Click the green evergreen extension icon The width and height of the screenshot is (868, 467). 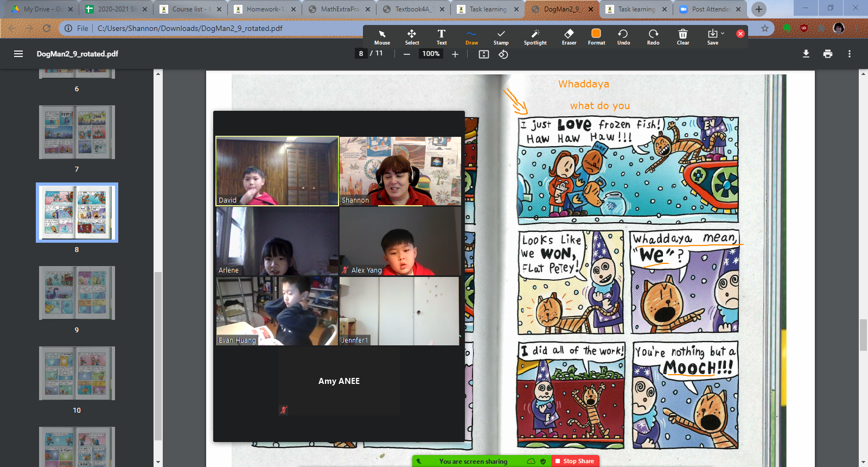coord(787,28)
